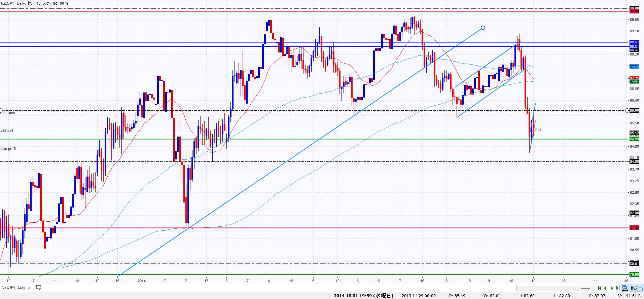This screenshot has height=299, width=644.
Task: Click the 86.00 price label on axis
Action: [634, 110]
